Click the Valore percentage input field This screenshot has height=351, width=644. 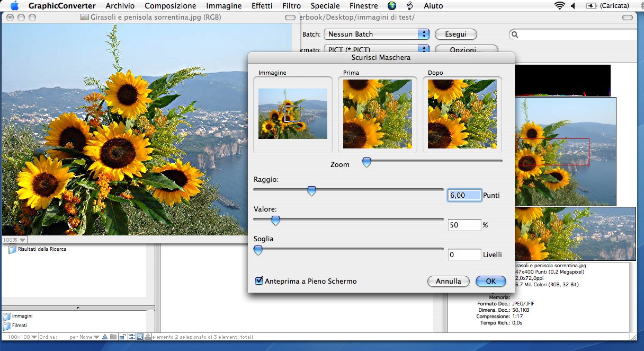(x=464, y=225)
